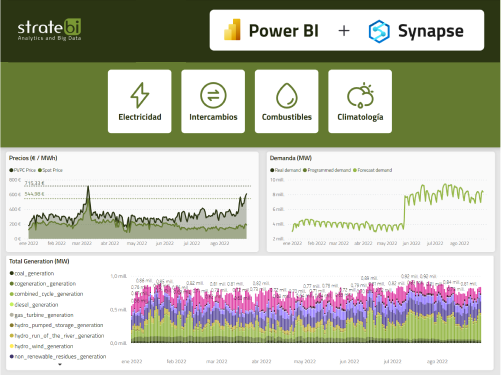The image size is (501, 375).
Task: Select gas_turbine_generation legend item
Action: 41,315
